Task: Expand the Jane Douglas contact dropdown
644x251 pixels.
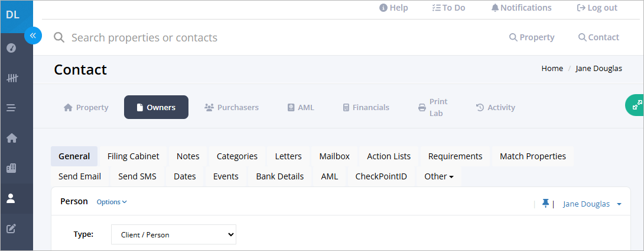Action: click(592, 204)
